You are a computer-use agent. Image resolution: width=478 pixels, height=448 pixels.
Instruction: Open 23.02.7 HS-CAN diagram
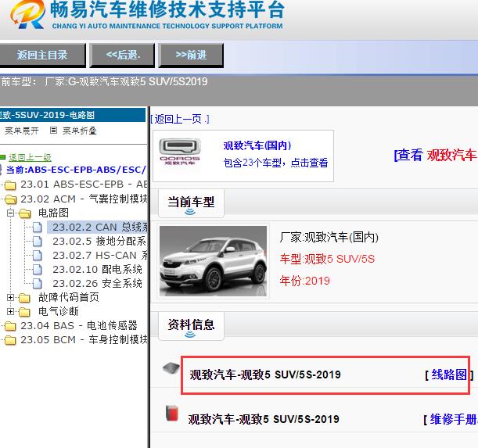tap(100, 255)
